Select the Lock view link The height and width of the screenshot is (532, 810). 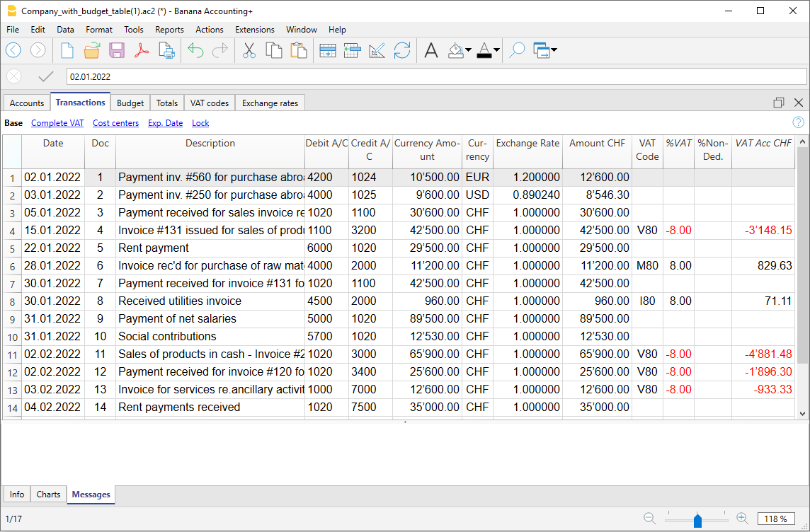point(200,123)
